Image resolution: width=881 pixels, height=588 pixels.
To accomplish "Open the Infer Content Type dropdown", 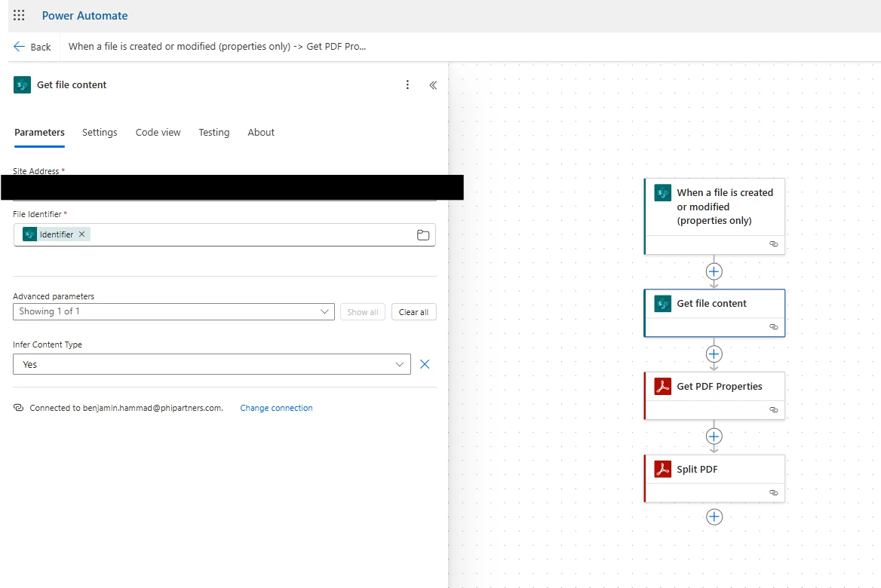I will tap(212, 364).
